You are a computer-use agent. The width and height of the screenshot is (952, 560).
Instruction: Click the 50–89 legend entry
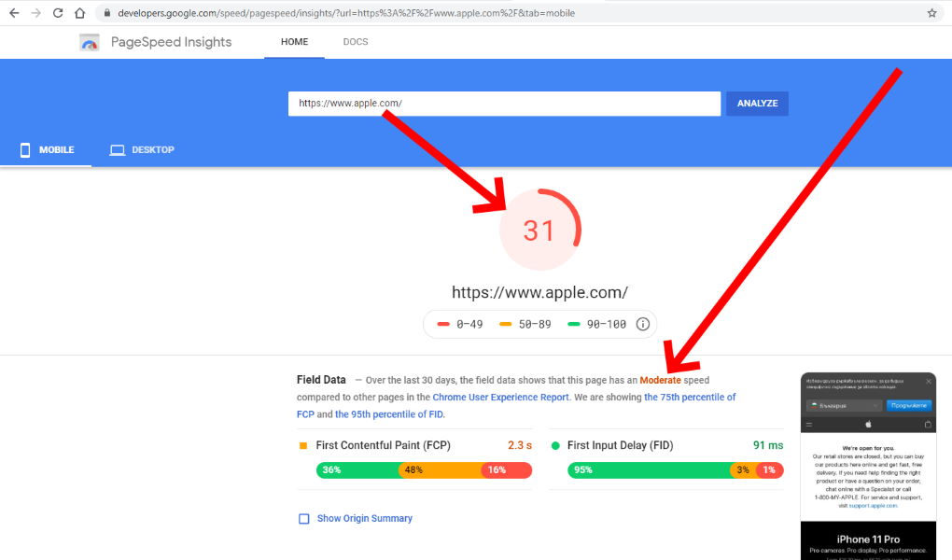coord(525,325)
